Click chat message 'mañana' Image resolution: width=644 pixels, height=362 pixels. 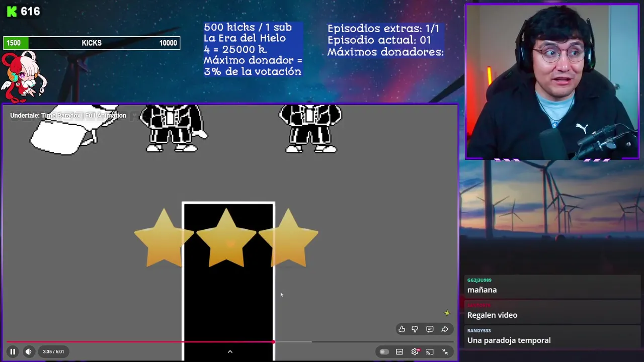click(482, 290)
